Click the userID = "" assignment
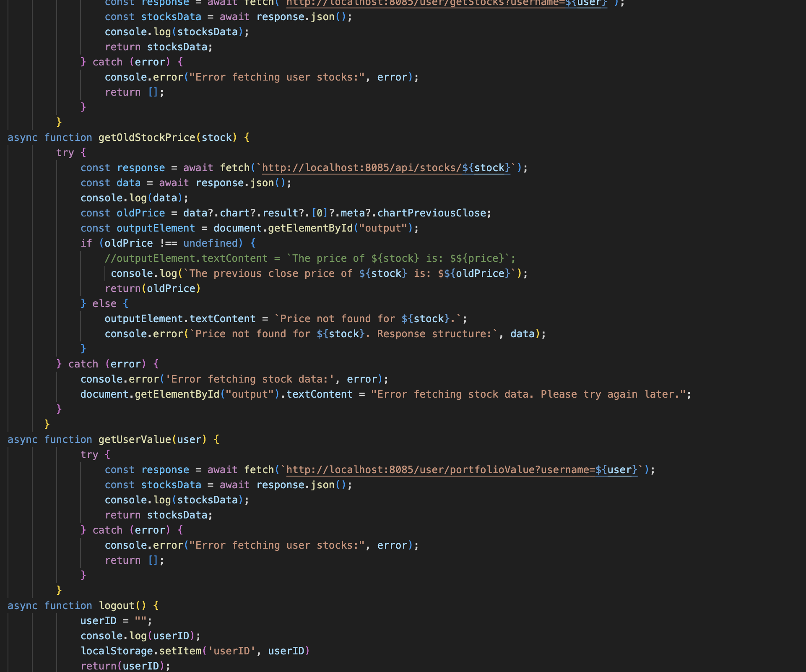Image resolution: width=806 pixels, height=672 pixels. 116,621
